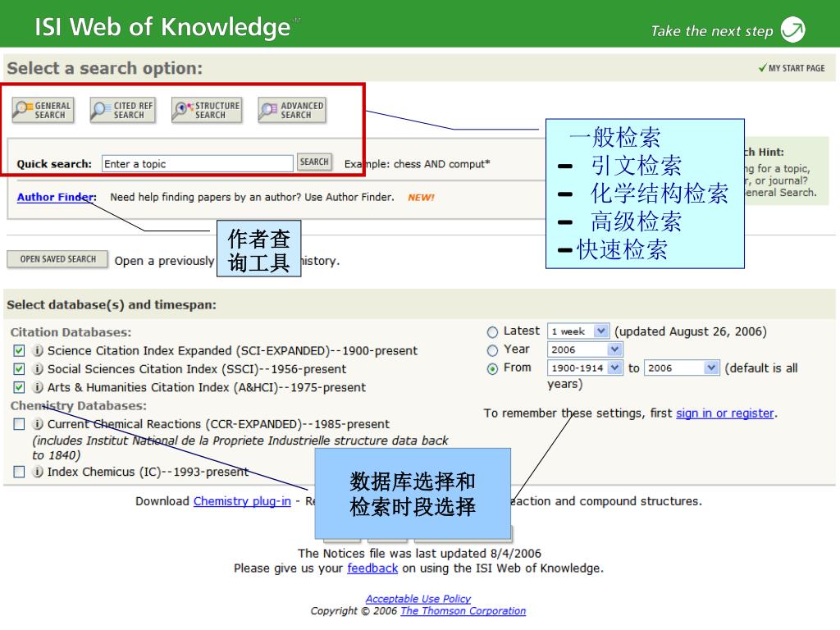Visit The Thomson Corporation link
The height and width of the screenshot is (630, 840).
463,610
